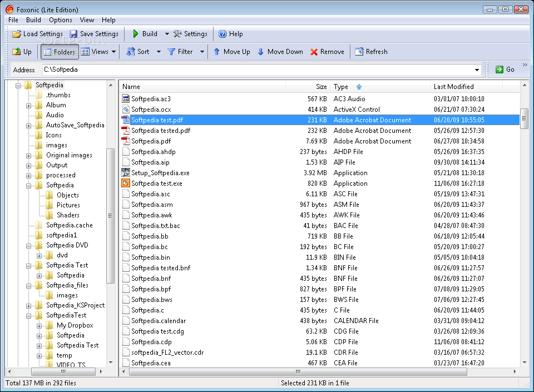Click the Views layout icon
The image size is (534, 392).
pyautogui.click(x=85, y=52)
